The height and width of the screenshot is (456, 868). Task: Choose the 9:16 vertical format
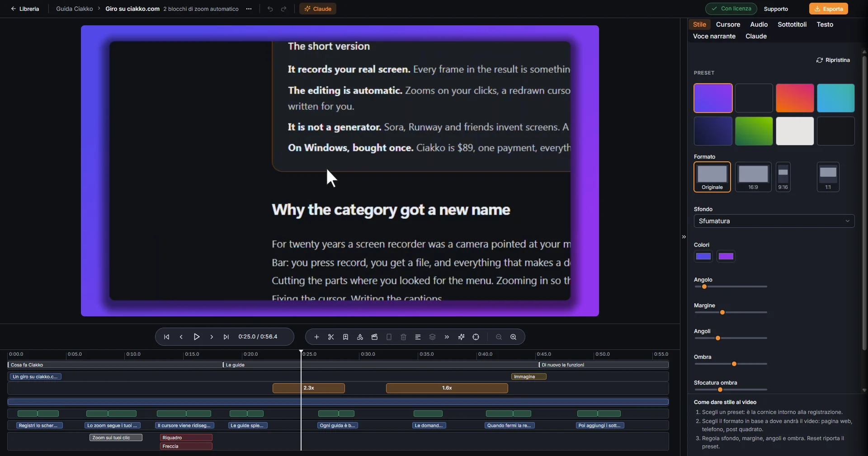coord(783,177)
